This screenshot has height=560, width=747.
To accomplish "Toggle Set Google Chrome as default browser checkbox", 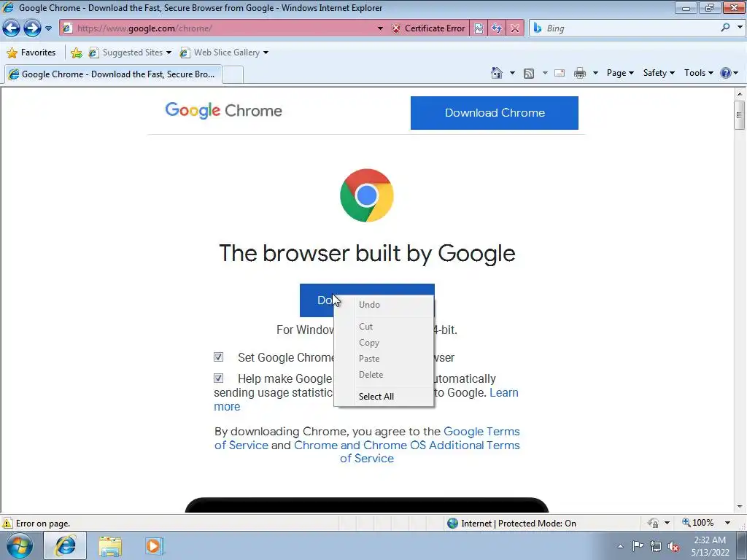I will 218,357.
